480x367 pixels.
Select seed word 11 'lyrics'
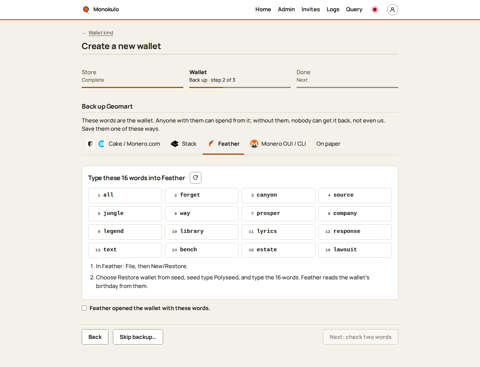pos(278,231)
